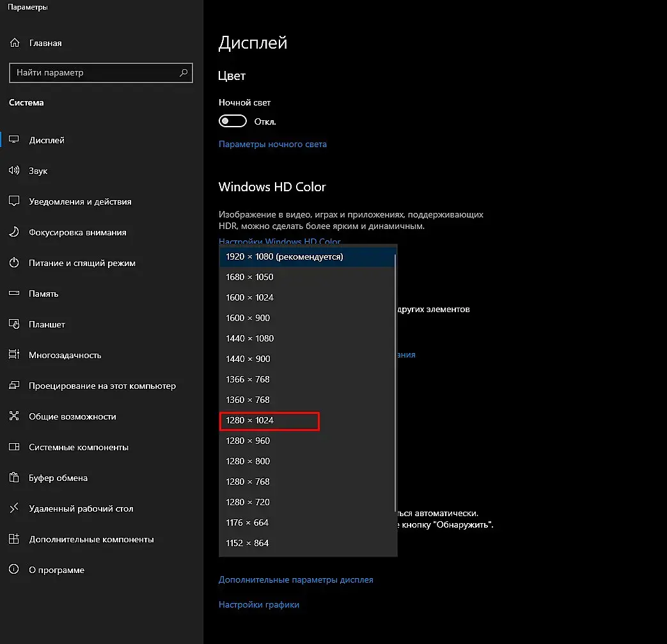
Task: Open the Параметры ночного света link
Action: pyautogui.click(x=272, y=144)
